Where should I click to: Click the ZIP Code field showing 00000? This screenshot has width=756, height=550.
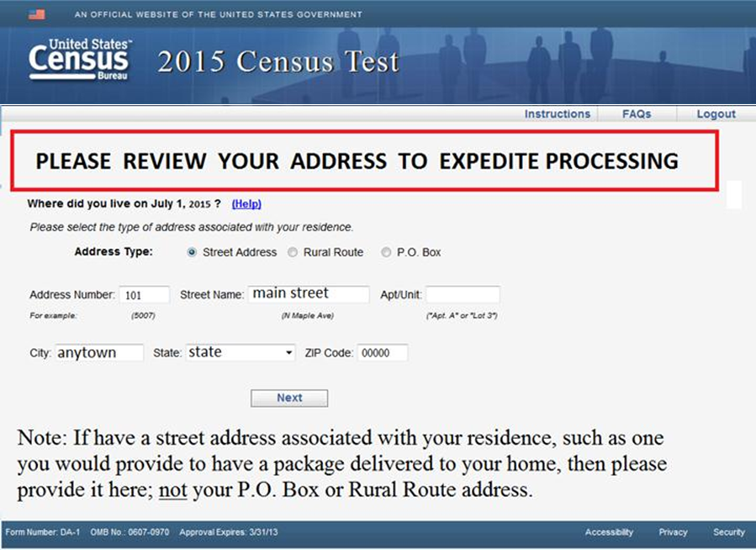383,352
